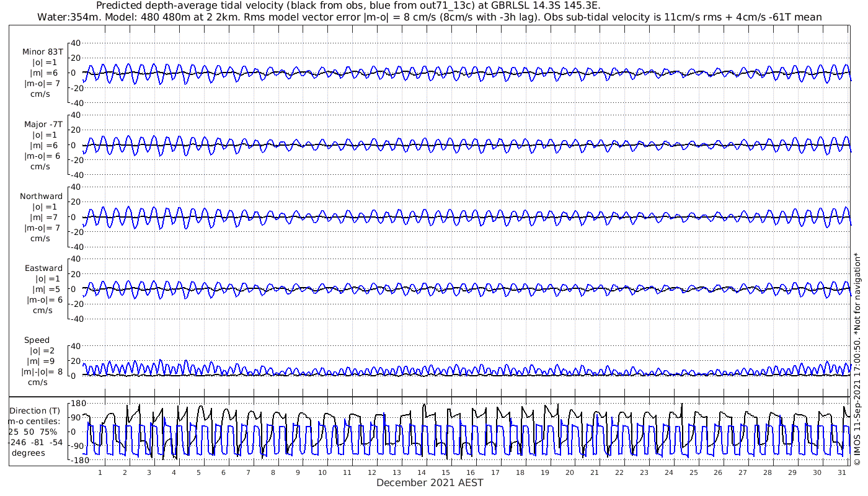Click day '15' on the date axis
Viewport: 868px width, 496px height.
coord(446,472)
